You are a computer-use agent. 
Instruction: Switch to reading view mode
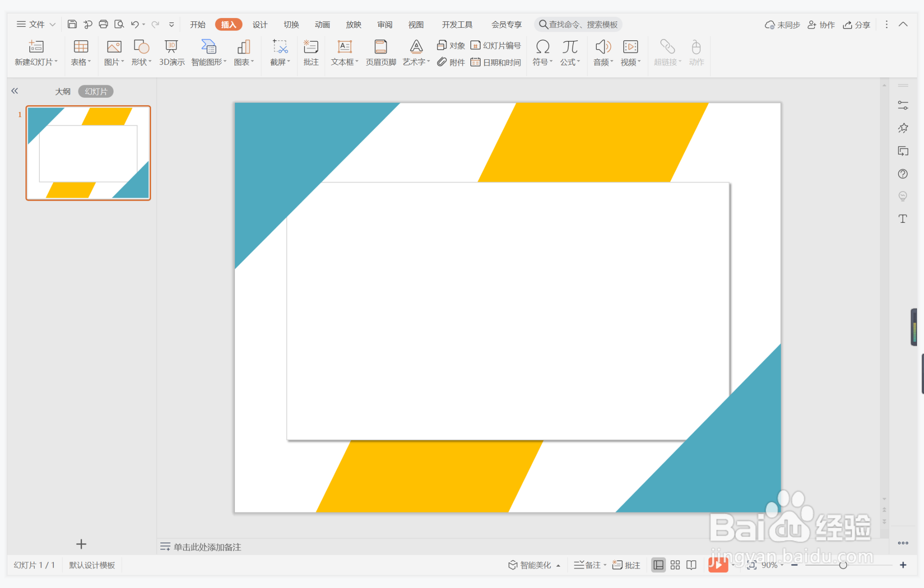click(x=691, y=565)
